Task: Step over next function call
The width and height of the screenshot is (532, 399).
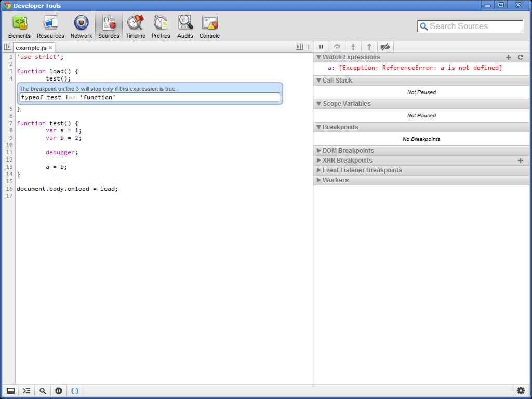Action: click(x=337, y=47)
